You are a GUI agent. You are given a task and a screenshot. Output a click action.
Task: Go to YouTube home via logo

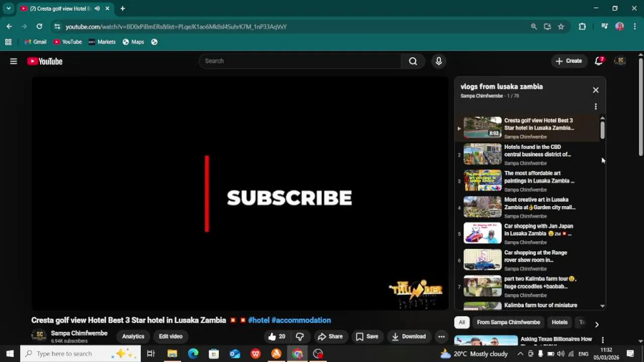(45, 61)
